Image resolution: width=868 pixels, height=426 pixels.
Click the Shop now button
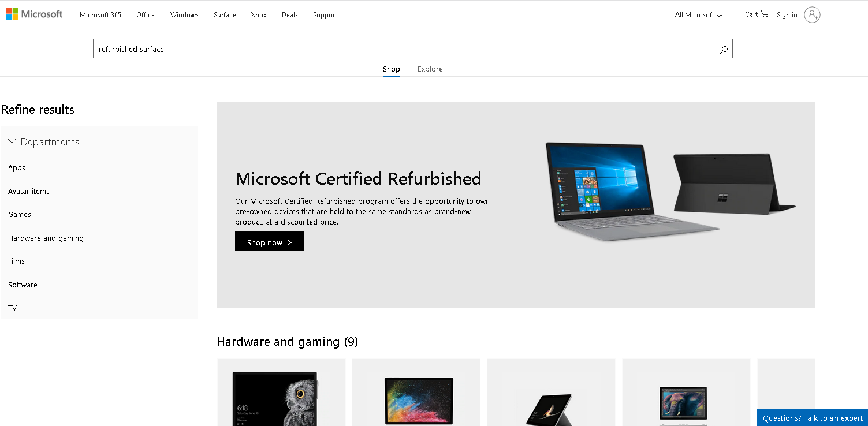point(269,242)
